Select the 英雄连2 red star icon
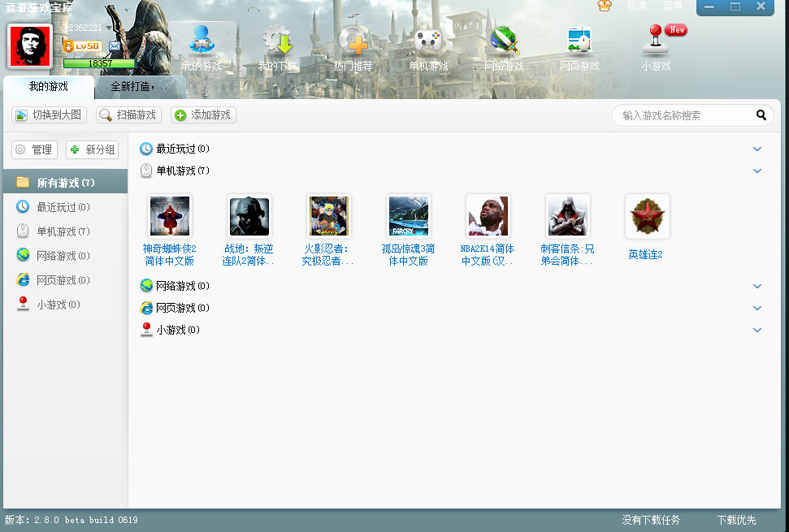The width and height of the screenshot is (789, 532). coord(647,216)
